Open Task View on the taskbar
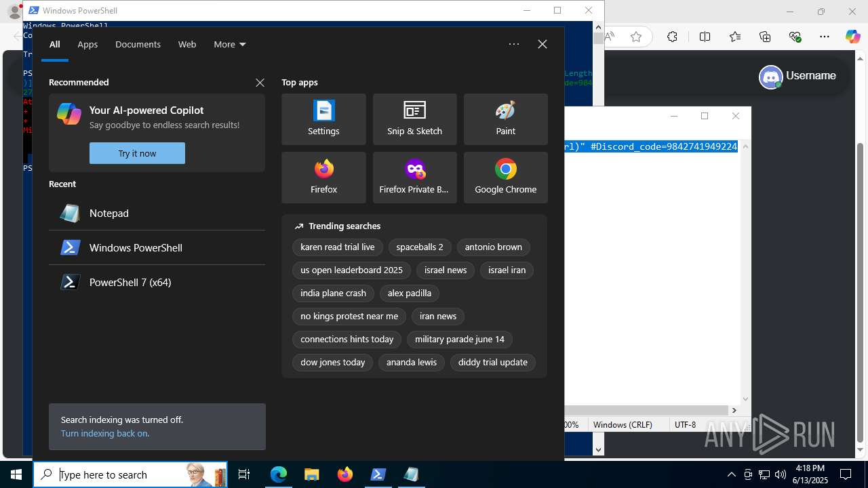 coord(244,474)
